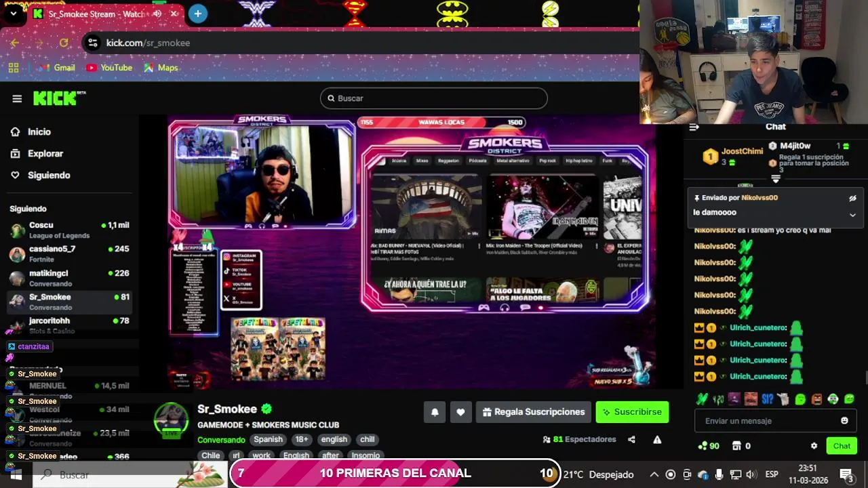Image resolution: width=868 pixels, height=488 pixels.
Task: Collapse the gift leaderboard chevron
Action: point(776,179)
